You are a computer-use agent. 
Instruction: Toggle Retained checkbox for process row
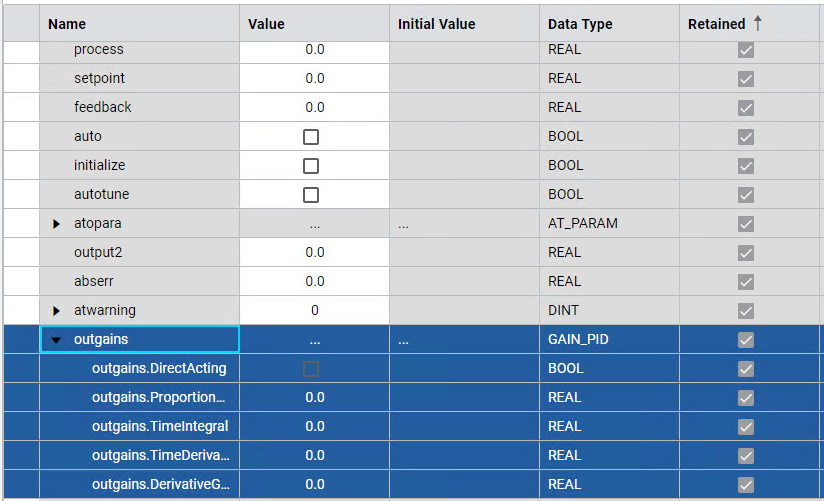tap(745, 50)
